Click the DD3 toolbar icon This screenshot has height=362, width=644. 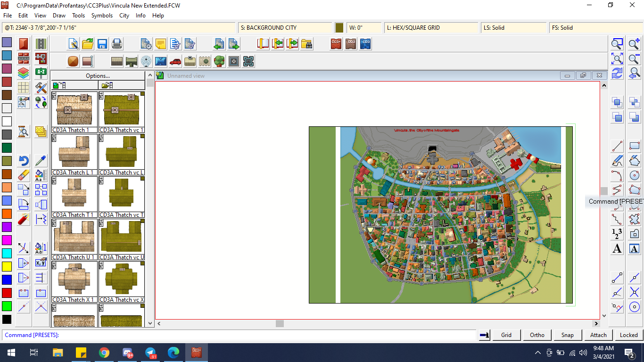tap(351, 44)
